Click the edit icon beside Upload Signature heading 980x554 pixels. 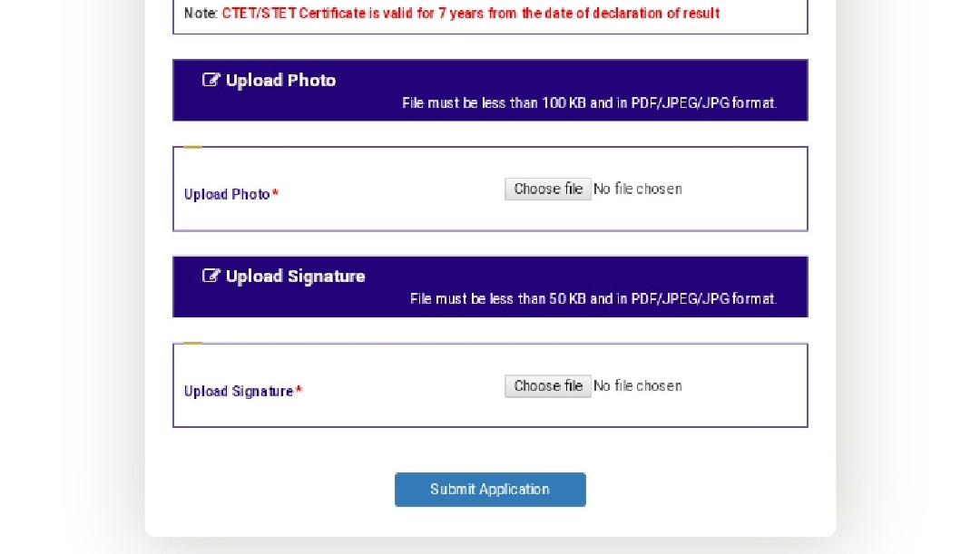211,276
